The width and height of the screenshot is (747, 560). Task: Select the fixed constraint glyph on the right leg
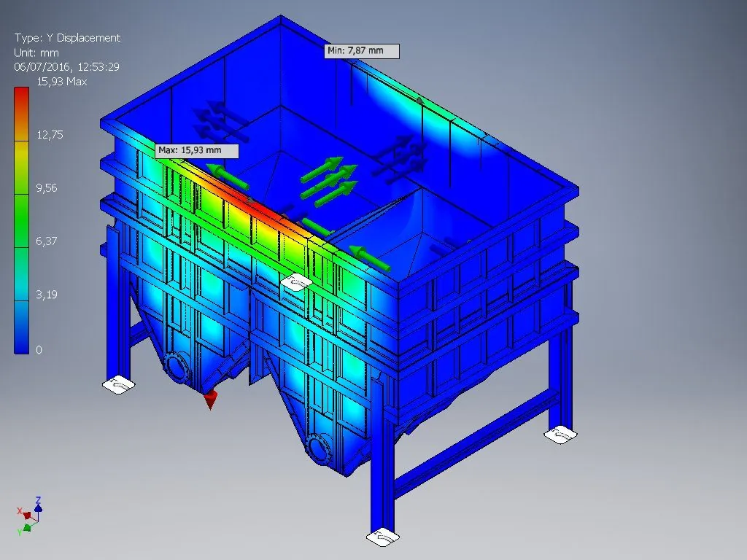coord(560,435)
